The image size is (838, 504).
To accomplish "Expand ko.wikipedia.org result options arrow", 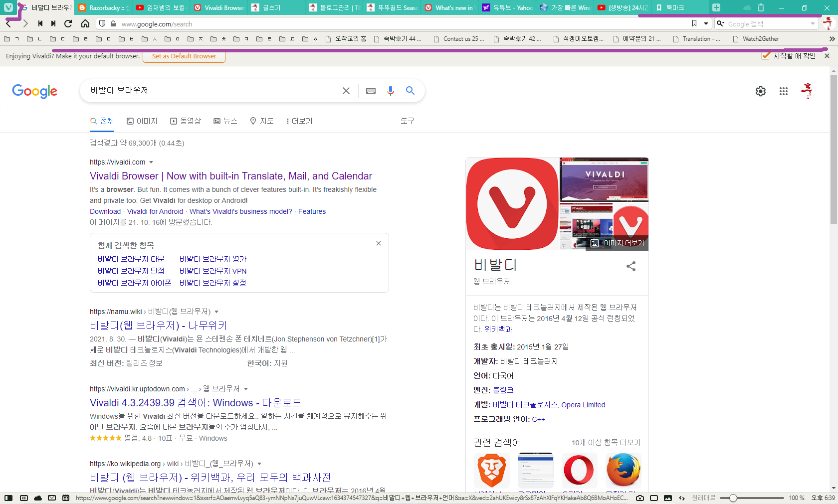I will tap(259, 464).
